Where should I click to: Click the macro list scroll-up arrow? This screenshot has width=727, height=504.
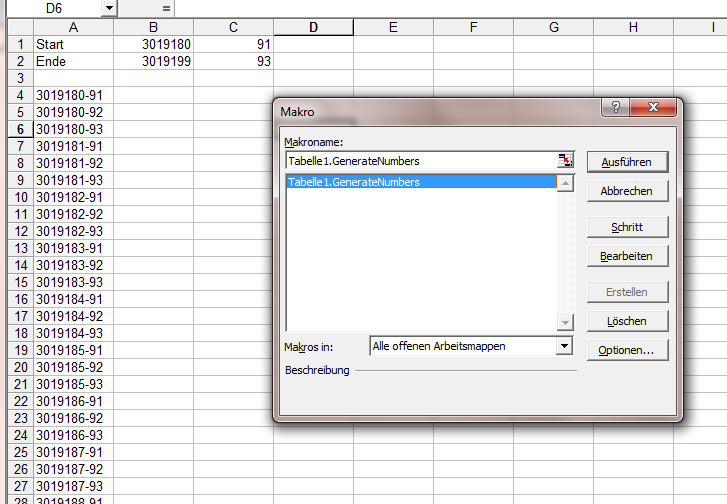tap(566, 183)
